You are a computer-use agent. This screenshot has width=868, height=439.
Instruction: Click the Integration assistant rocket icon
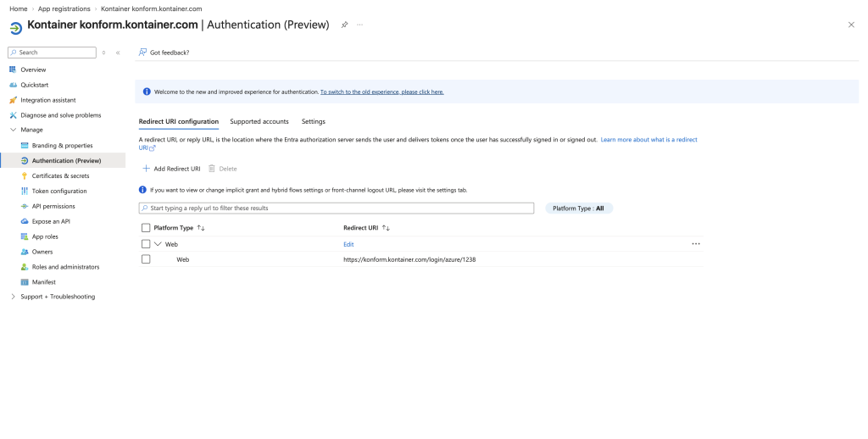click(x=13, y=100)
